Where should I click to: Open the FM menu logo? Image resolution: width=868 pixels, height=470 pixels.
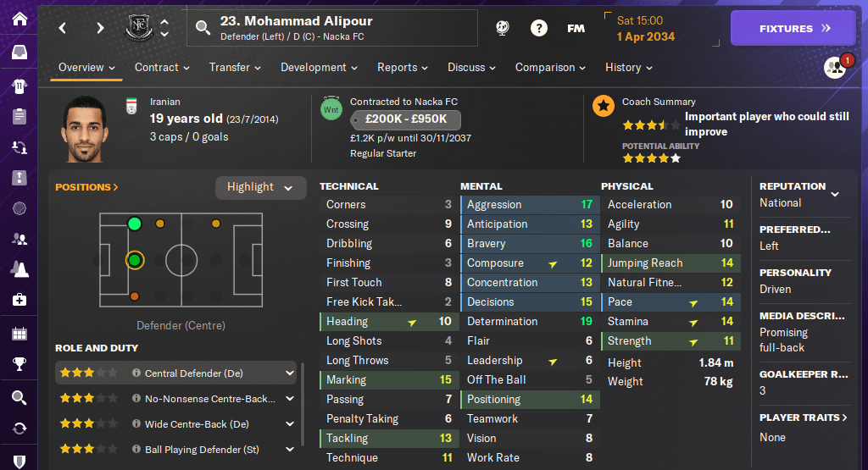click(576, 28)
